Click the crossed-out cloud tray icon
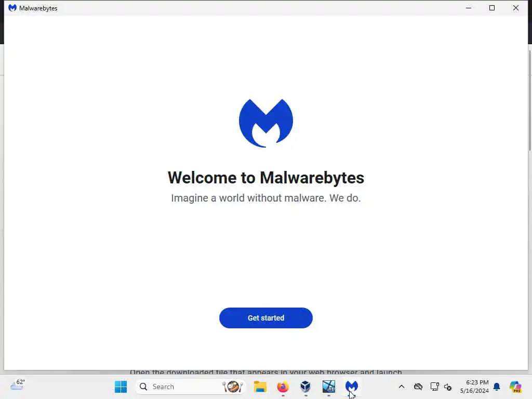532x399 pixels. coord(418,387)
